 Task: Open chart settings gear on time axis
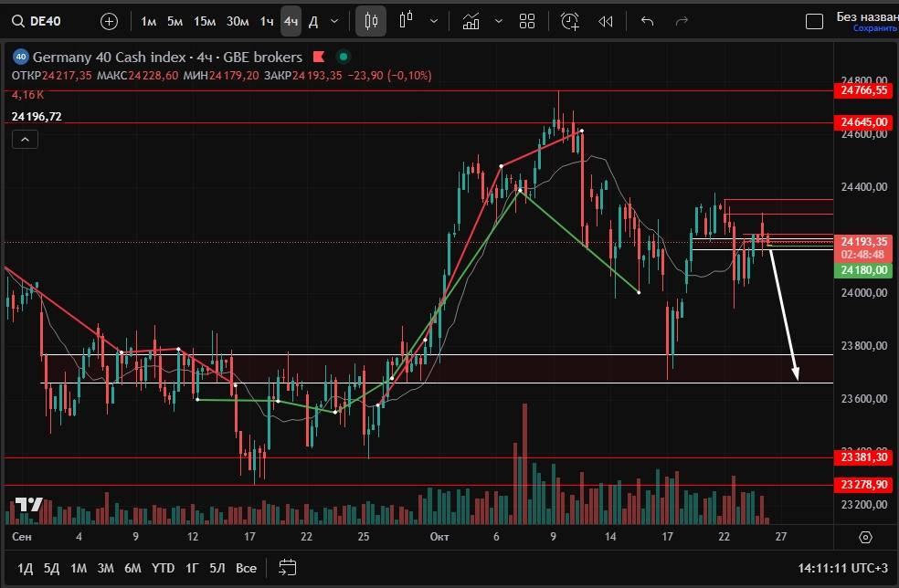click(865, 537)
